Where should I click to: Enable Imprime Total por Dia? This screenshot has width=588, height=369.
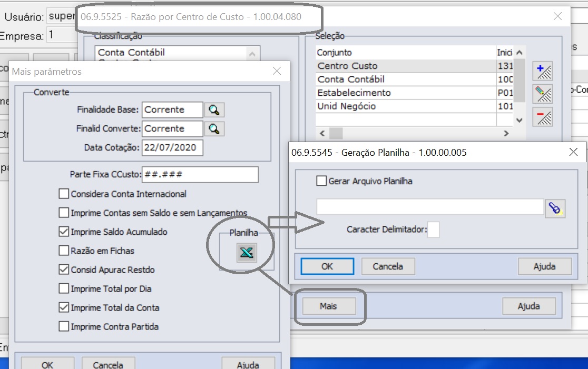coord(64,288)
